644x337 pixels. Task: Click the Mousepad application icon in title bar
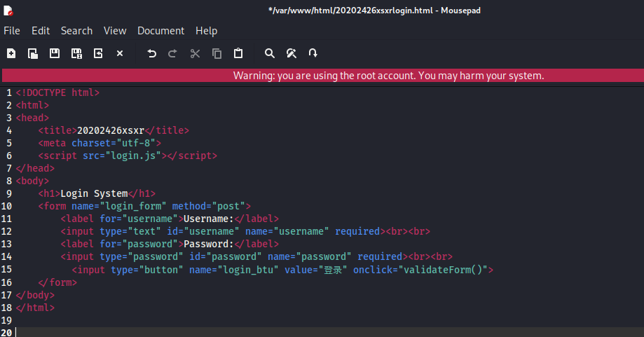point(8,11)
